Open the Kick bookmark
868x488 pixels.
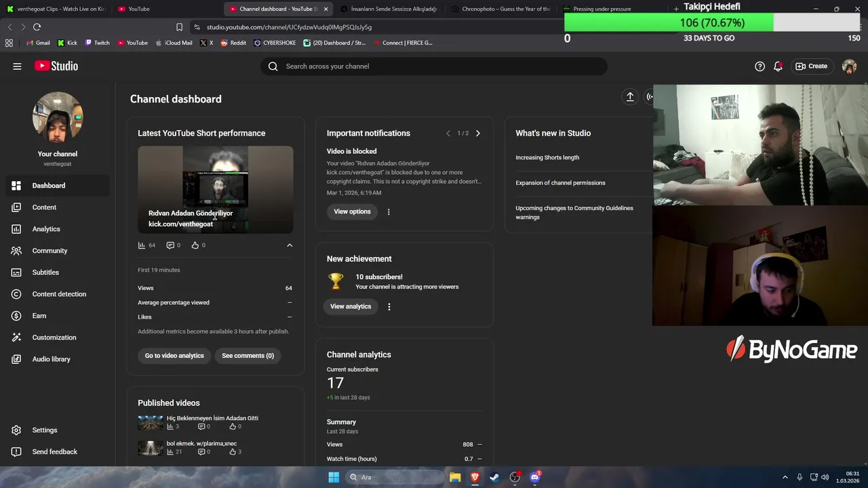point(67,43)
